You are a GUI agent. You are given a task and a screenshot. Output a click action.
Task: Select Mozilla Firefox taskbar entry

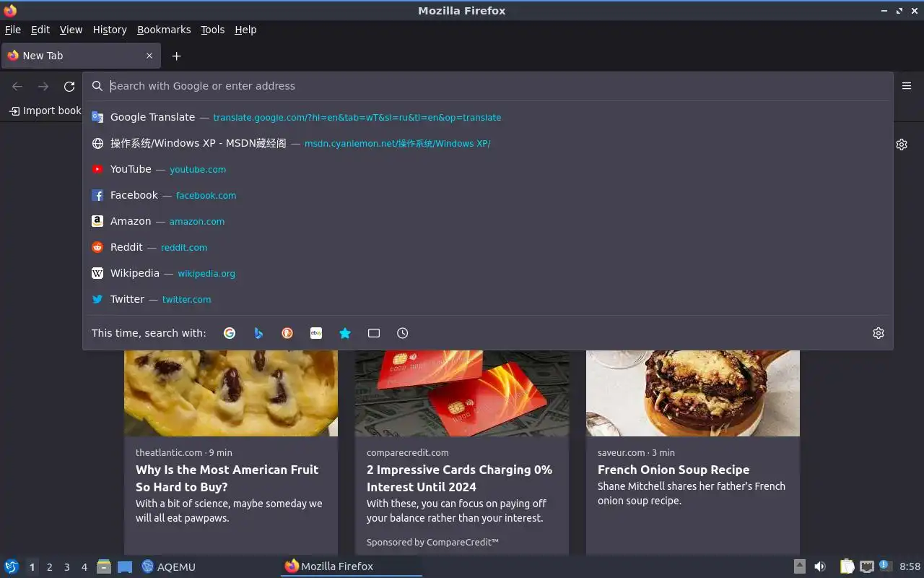click(x=352, y=566)
